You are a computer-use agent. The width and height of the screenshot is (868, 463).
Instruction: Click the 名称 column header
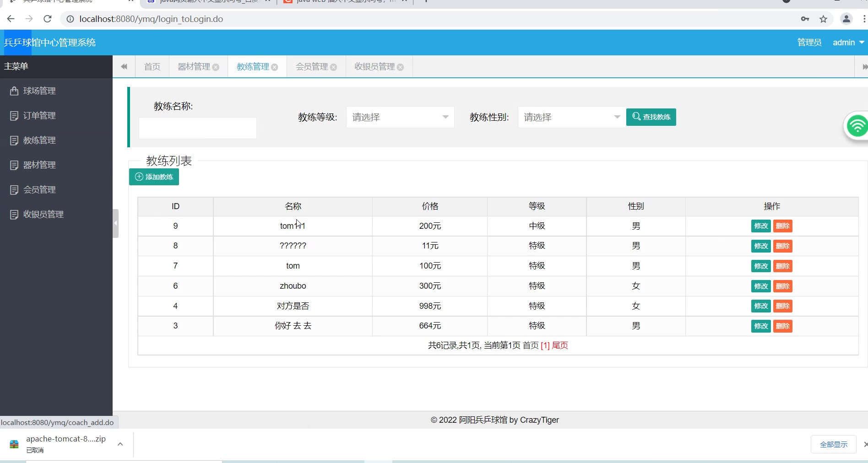[x=293, y=206]
